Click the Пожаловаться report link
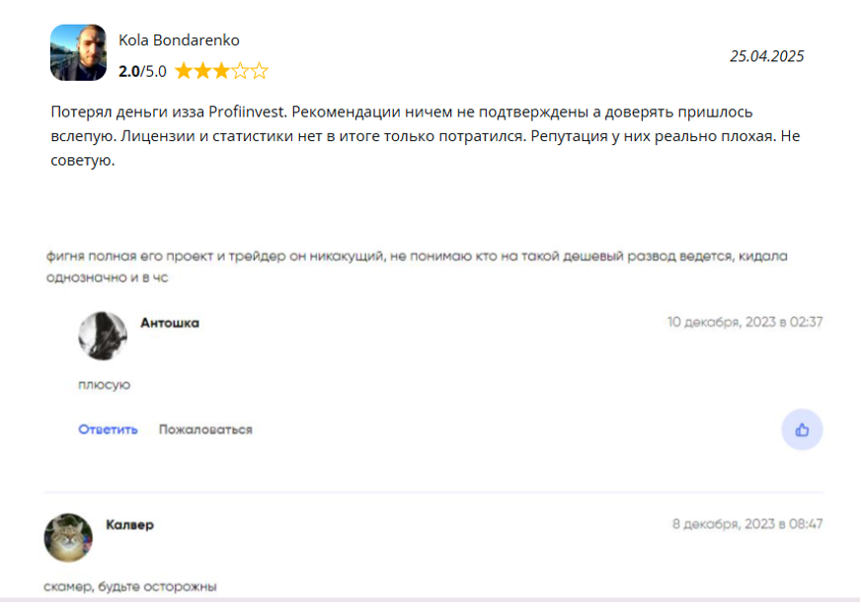861x616 pixels. (205, 429)
